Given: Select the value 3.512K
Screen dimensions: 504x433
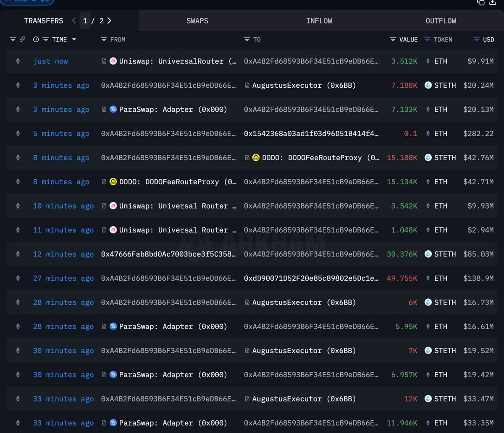Looking at the screenshot, I should point(404,61).
